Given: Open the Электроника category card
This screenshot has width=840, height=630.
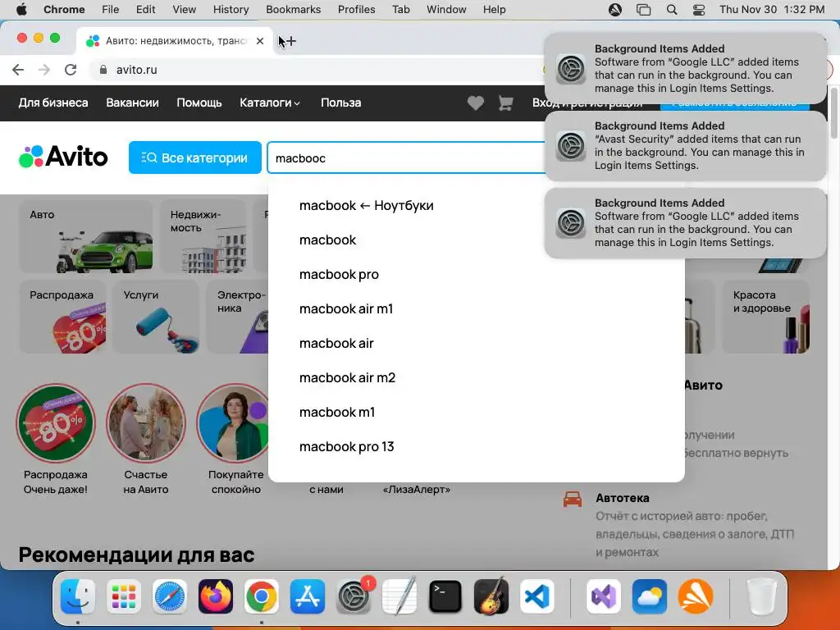Looking at the screenshot, I should pyautogui.click(x=237, y=317).
